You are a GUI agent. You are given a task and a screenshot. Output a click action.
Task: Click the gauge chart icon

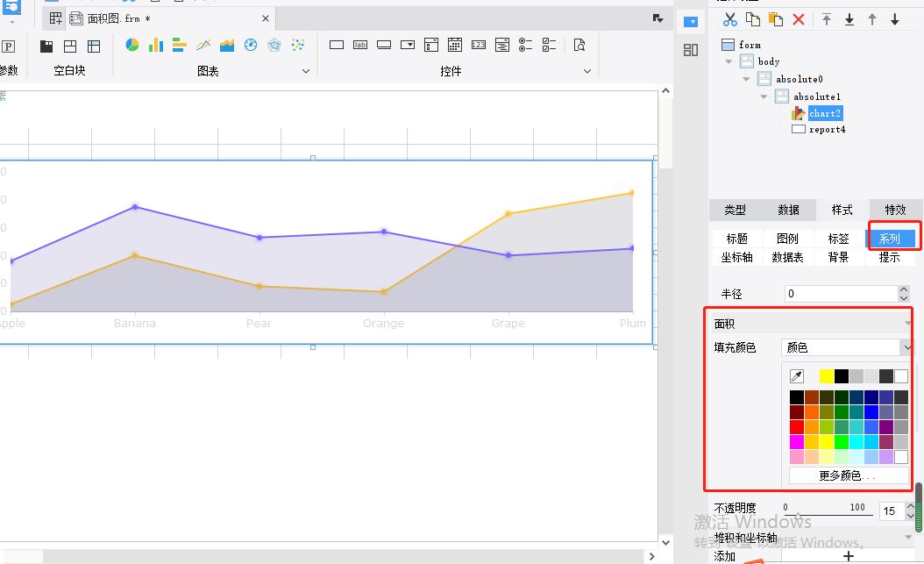point(251,45)
